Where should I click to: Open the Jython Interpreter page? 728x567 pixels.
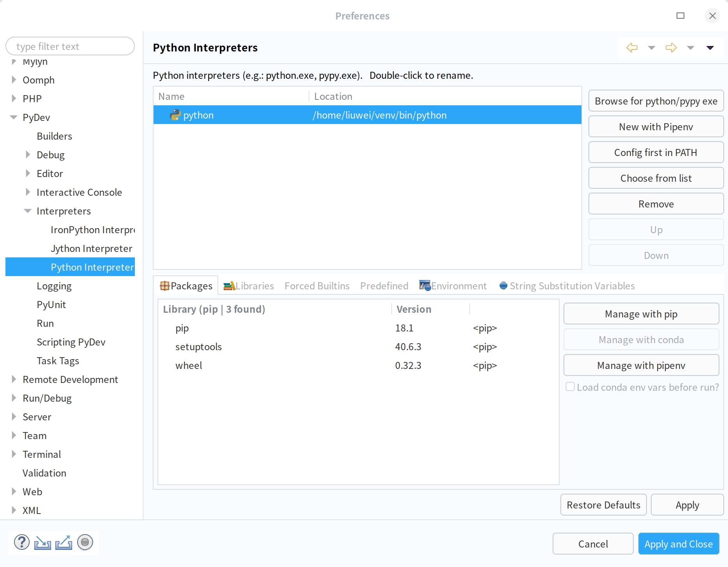[x=92, y=248]
